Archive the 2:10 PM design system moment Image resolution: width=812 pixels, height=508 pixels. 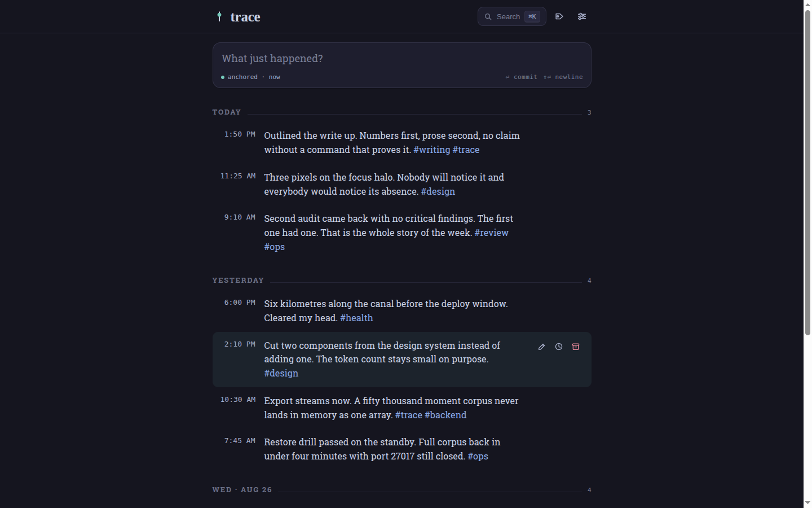coord(576,347)
